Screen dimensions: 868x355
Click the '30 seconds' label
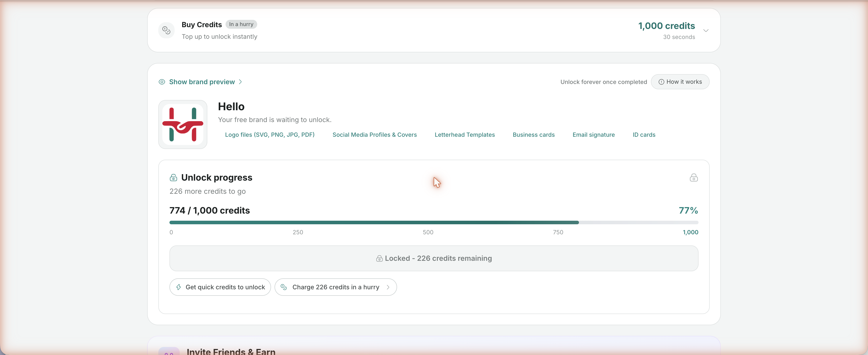[x=679, y=37]
